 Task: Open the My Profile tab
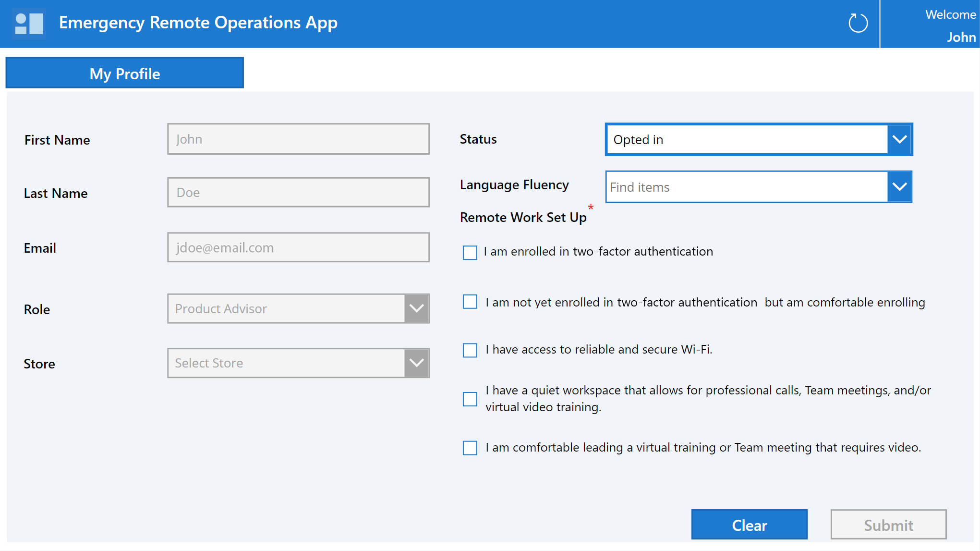[x=125, y=73]
